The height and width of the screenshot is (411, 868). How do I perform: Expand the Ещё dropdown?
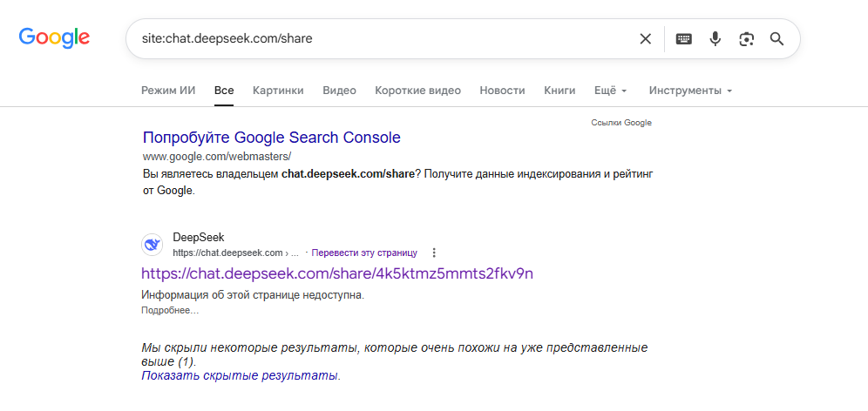click(611, 91)
